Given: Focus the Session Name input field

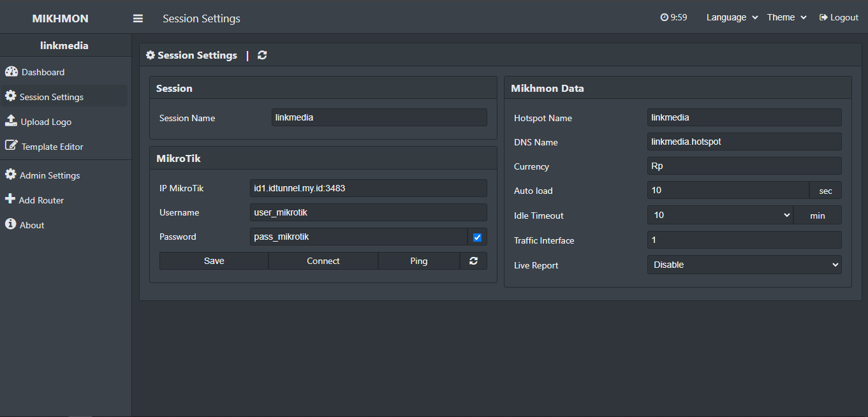Looking at the screenshot, I should pyautogui.click(x=379, y=117).
